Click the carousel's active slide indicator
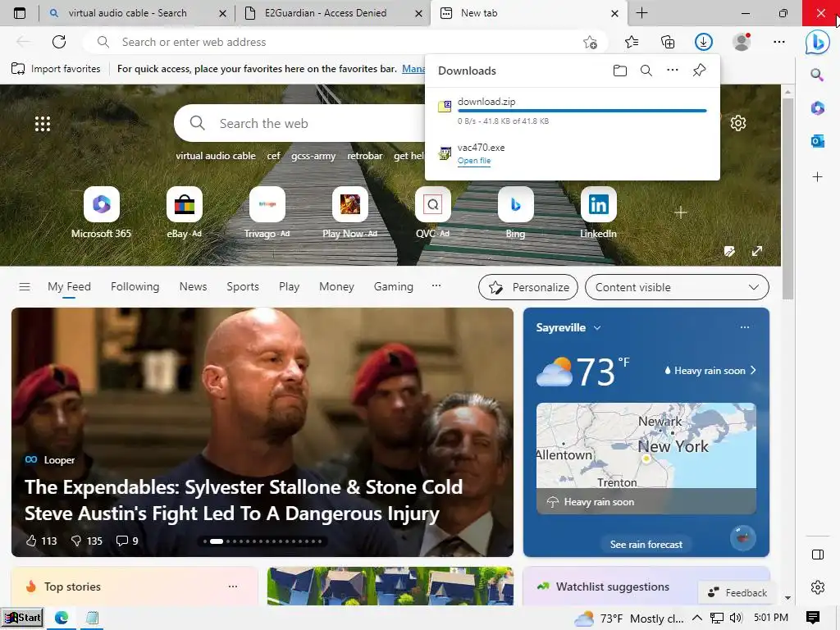840x630 pixels. coord(217,541)
